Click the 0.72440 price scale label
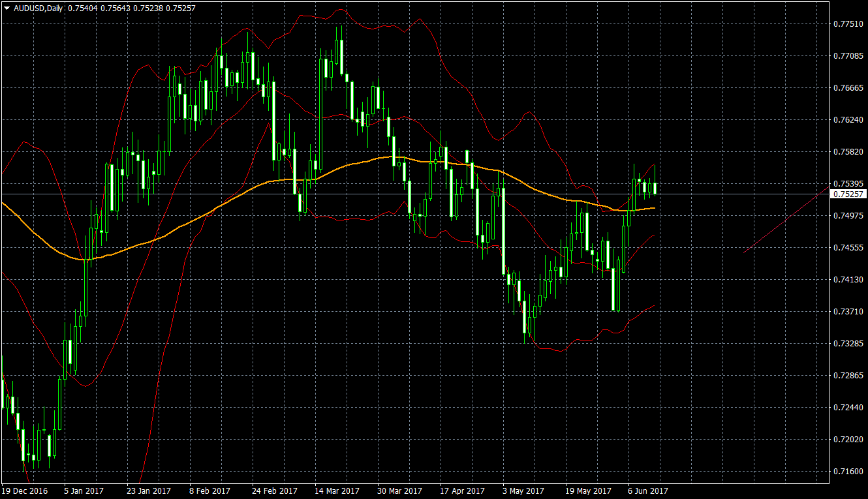 (847, 408)
